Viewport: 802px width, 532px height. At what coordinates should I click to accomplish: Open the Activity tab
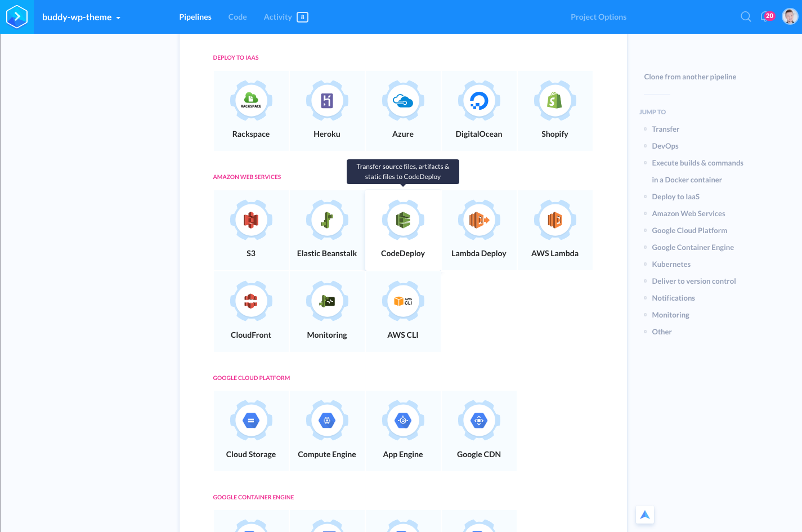tap(278, 17)
